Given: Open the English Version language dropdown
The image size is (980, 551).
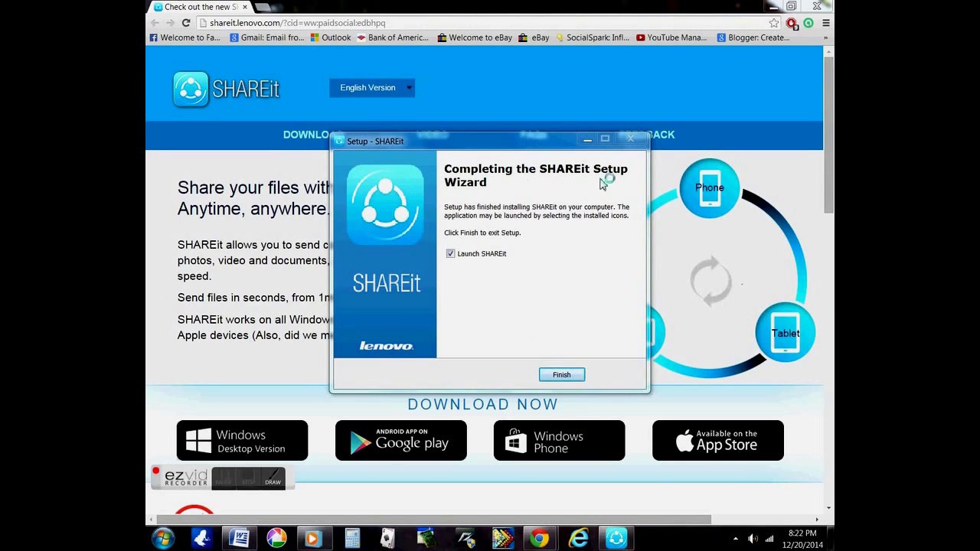Looking at the screenshot, I should coord(372,87).
